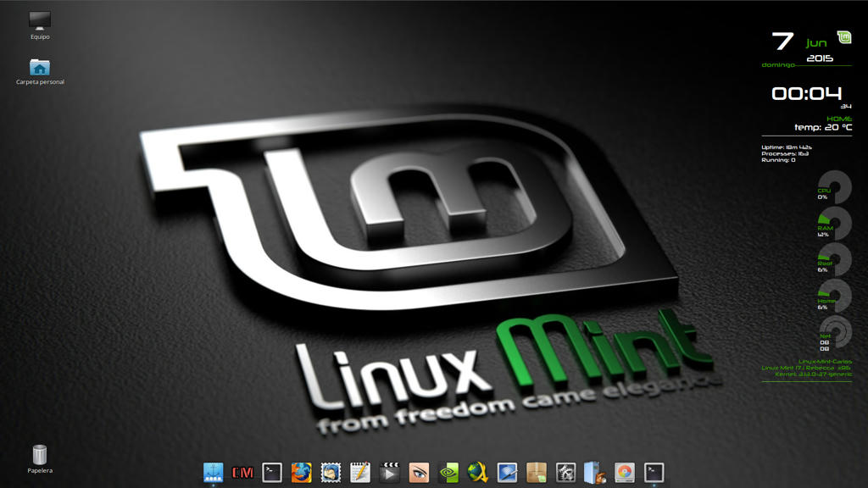Click the Linux Mint 17.1 Rebecca line
This screenshot has width=868, height=488.
point(806,368)
